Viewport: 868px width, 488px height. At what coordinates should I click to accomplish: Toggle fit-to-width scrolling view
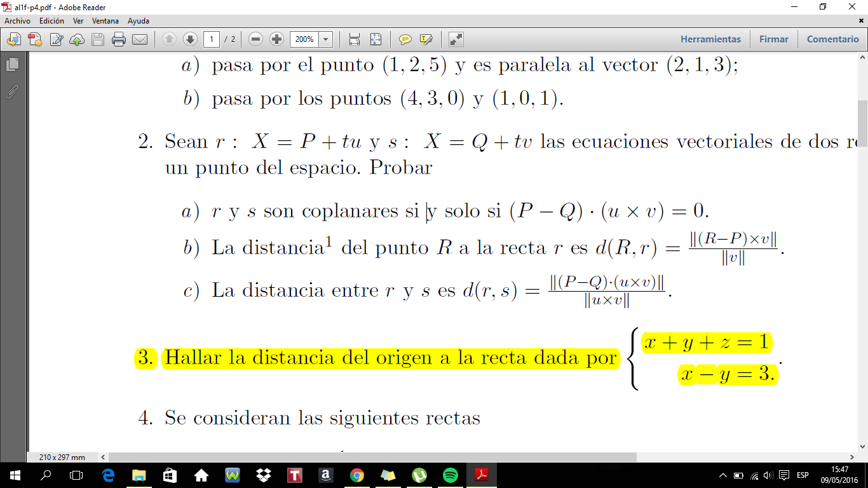[x=355, y=39]
